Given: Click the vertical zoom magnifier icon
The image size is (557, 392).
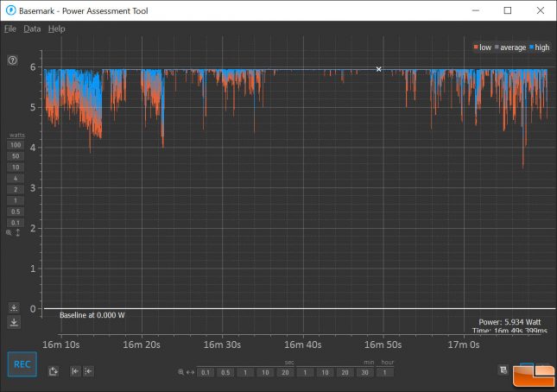Looking at the screenshot, I should [9, 233].
